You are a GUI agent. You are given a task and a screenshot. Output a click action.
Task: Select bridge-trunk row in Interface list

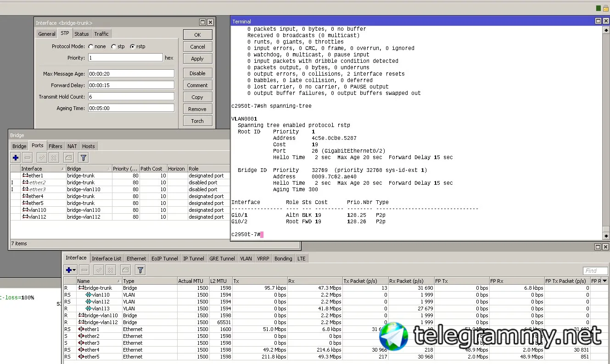(336, 288)
